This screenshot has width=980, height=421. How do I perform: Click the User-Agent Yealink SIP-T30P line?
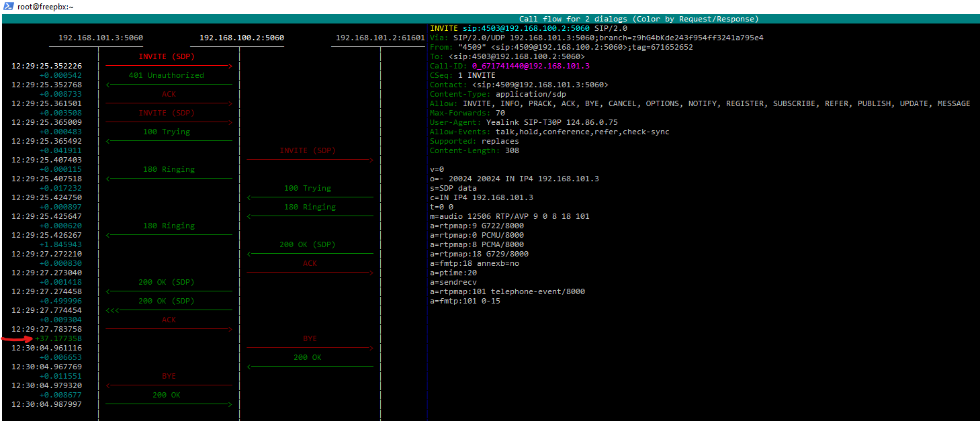523,122
